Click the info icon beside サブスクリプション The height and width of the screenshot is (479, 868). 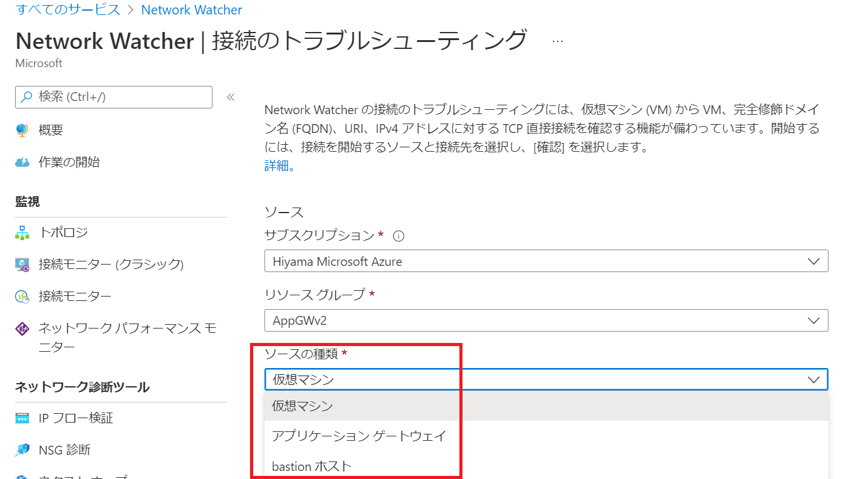point(398,236)
